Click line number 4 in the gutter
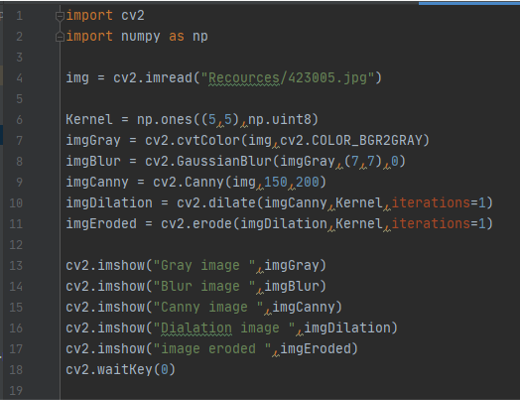This screenshot has height=400, width=520. (19, 78)
